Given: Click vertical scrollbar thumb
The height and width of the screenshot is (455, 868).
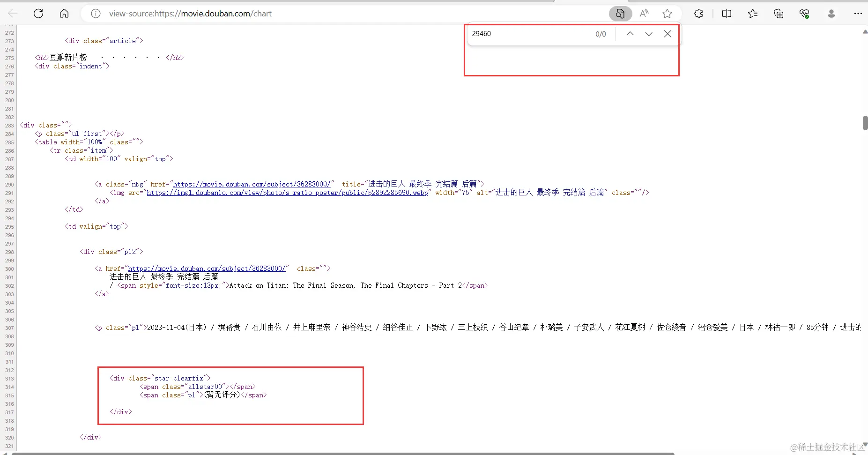Looking at the screenshot, I should click(x=865, y=123).
